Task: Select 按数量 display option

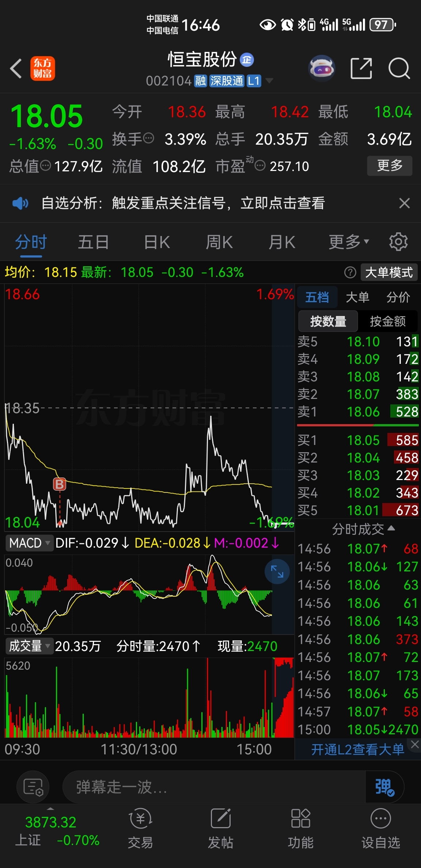Action: [x=328, y=321]
